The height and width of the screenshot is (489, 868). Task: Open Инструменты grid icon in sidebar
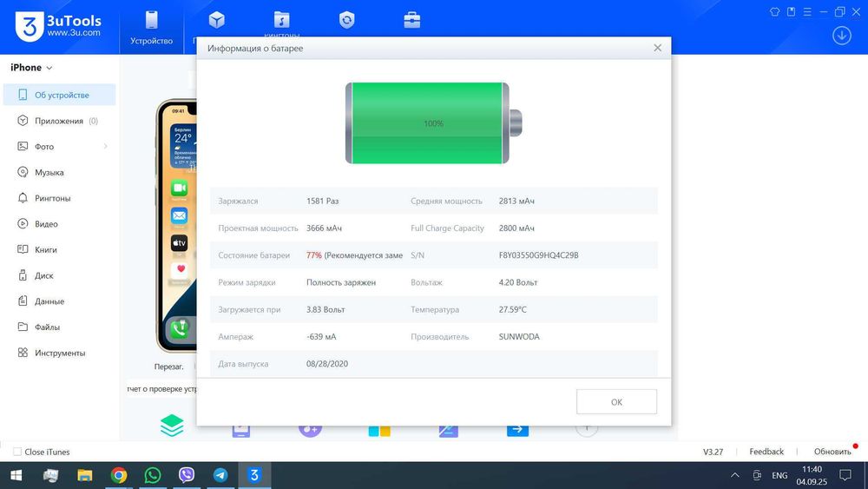coord(23,354)
